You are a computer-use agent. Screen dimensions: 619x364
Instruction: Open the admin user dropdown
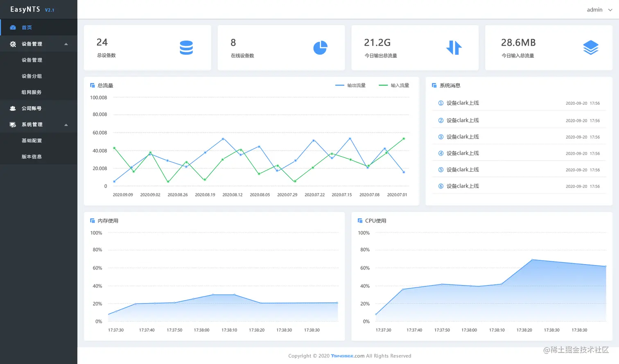[599, 10]
